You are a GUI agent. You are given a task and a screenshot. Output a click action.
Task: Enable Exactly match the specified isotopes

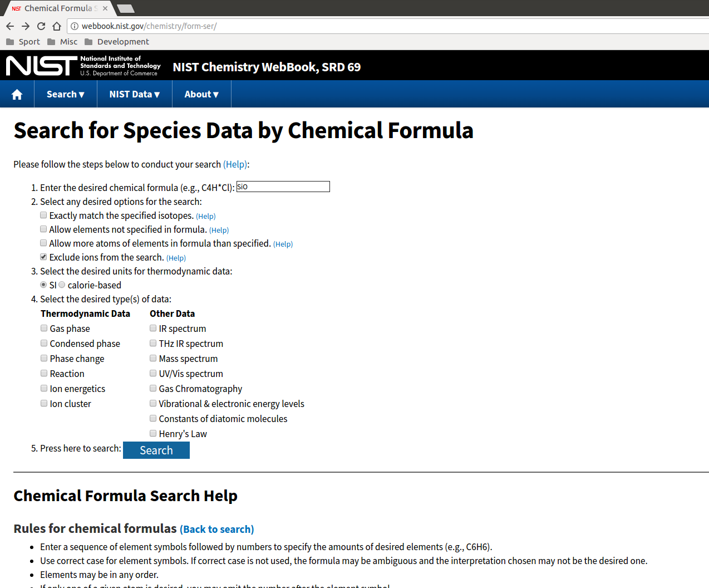[43, 215]
